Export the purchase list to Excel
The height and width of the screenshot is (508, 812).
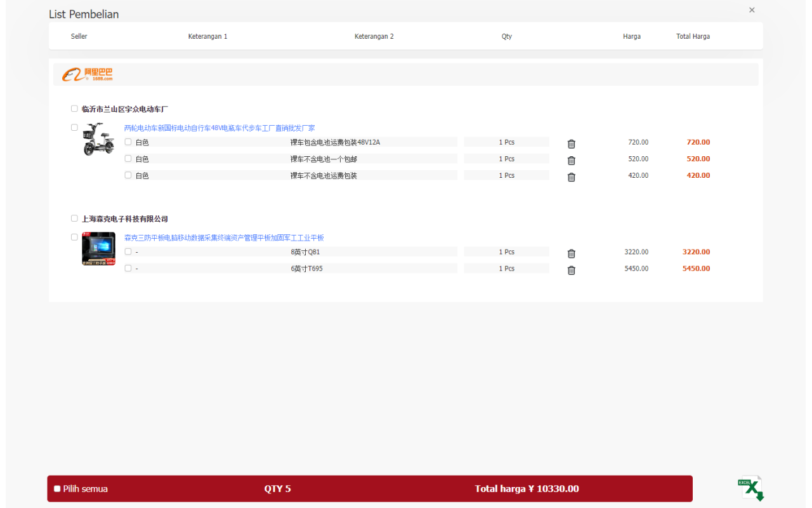click(x=750, y=488)
